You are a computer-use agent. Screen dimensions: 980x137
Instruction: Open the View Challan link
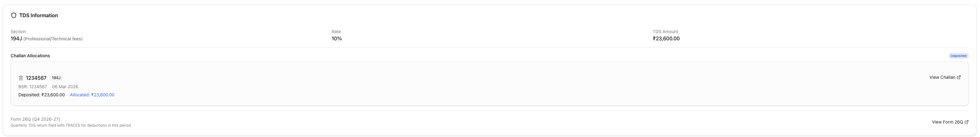[x=942, y=78]
